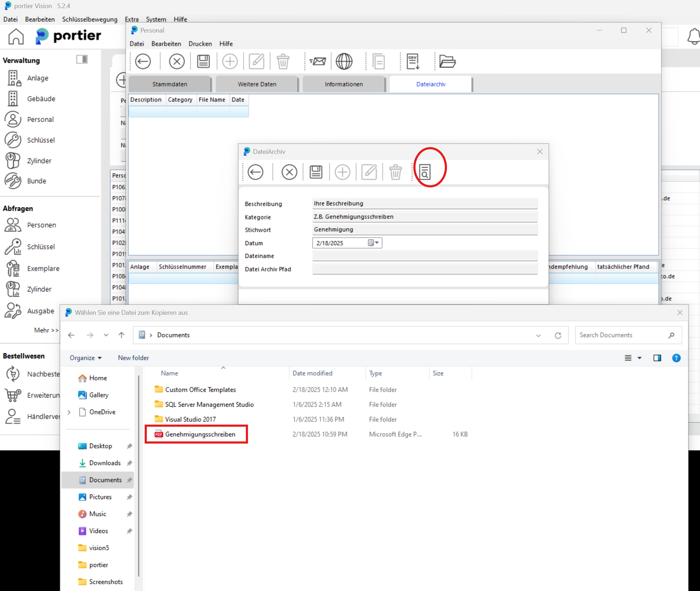Click Mehr >> link in sidebar

click(46, 330)
